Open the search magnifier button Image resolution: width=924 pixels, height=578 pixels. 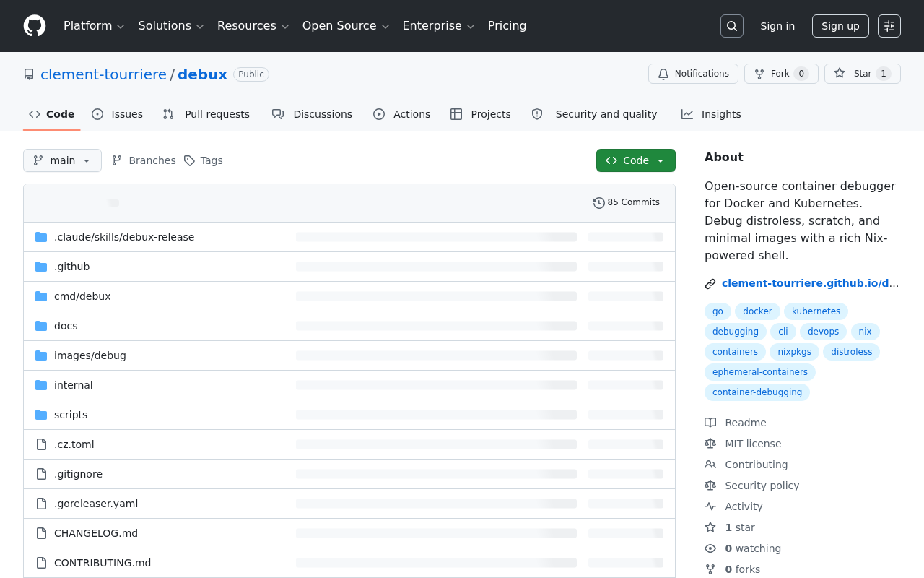pyautogui.click(x=732, y=26)
